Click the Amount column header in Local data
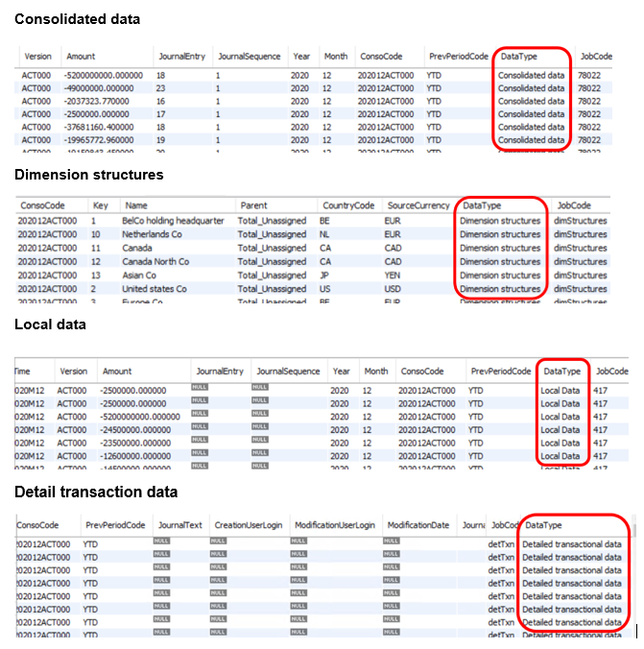Image resolution: width=644 pixels, height=649 pixels. (117, 372)
